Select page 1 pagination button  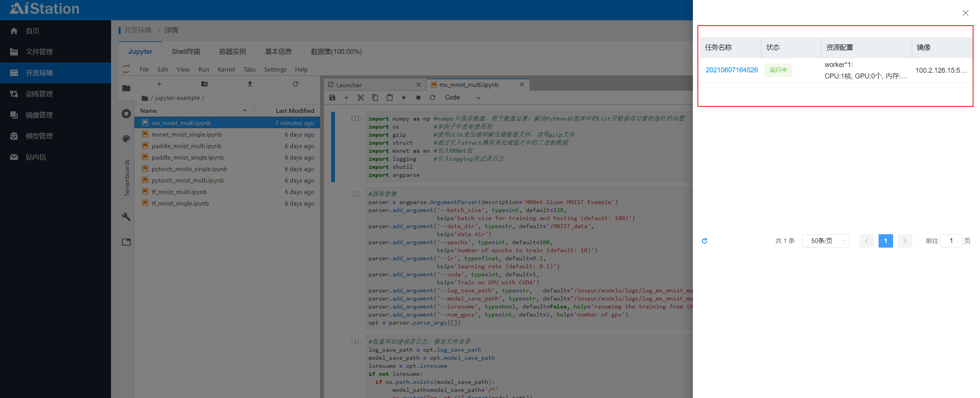point(885,241)
